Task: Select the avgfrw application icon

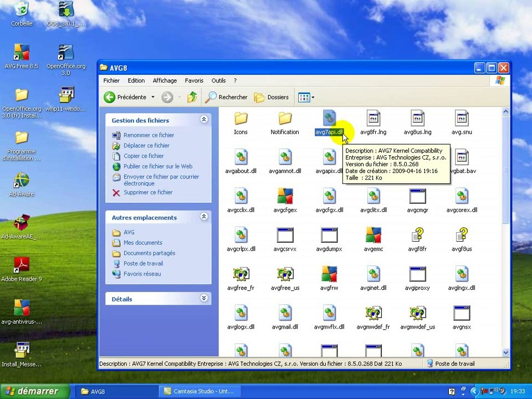Action: point(329,274)
